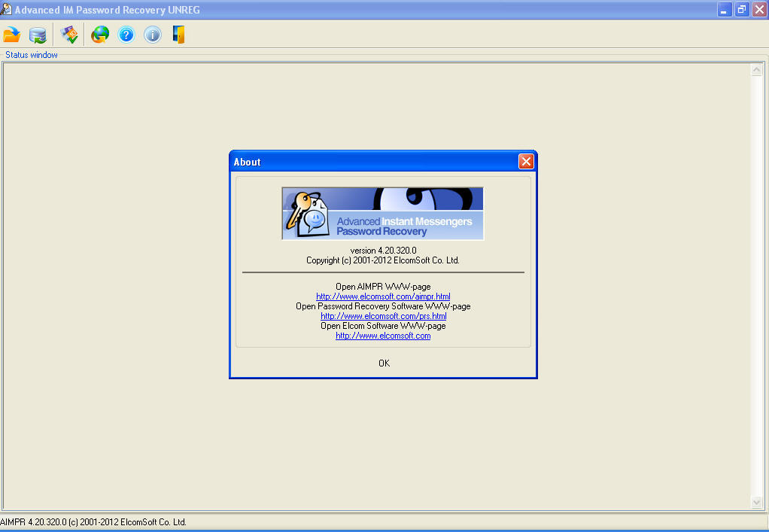Close the About dialog with its red X
This screenshot has height=532, width=769.
[x=526, y=161]
